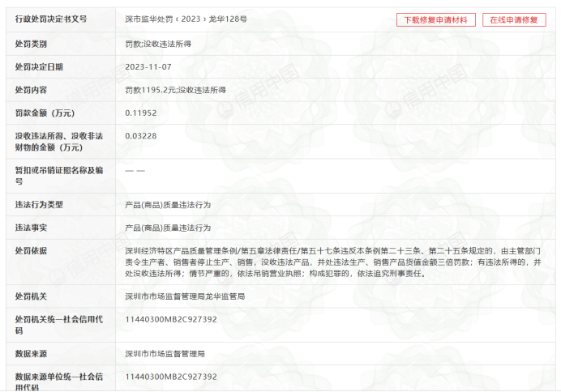Select 深圳市市场监督管理局龙华监管局
The height and width of the screenshot is (392, 561).
185,296
